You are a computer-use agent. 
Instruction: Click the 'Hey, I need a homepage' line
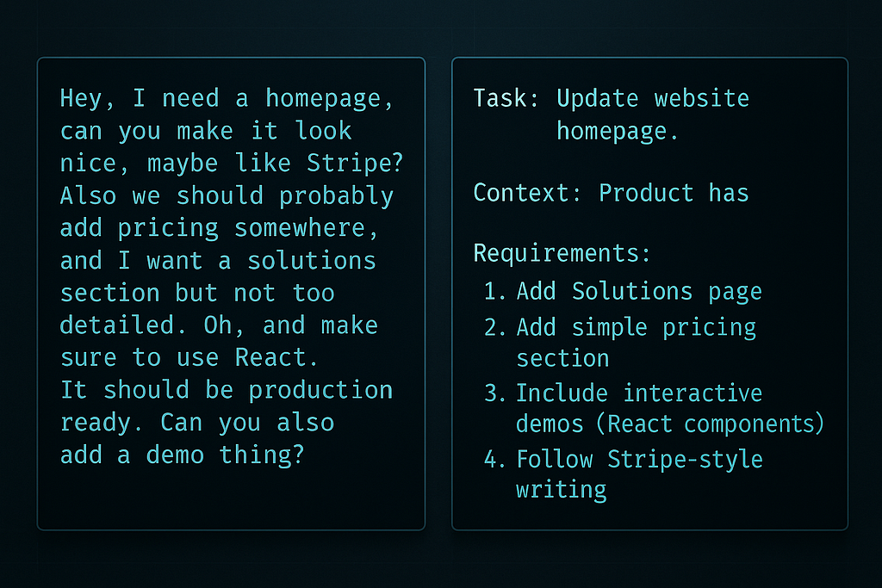(x=227, y=99)
